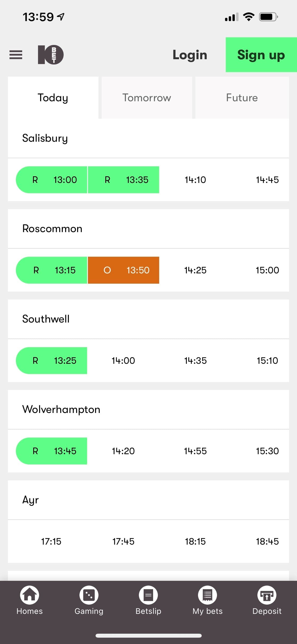Open Salisbury 13:00 race result

click(x=51, y=180)
